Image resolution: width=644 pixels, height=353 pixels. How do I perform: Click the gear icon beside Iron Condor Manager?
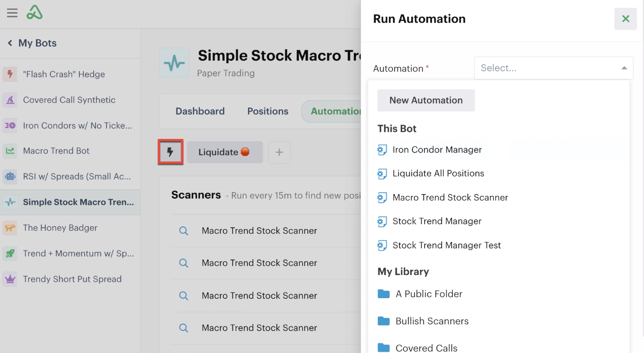382,150
